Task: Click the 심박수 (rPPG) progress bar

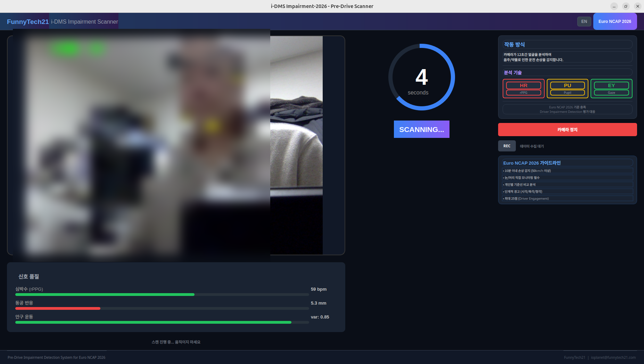Action: 162,294
